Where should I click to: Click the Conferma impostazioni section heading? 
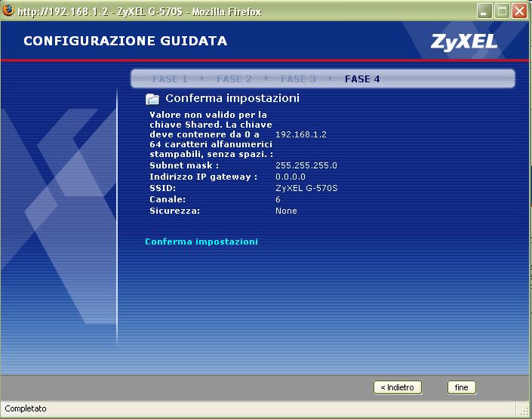(232, 98)
